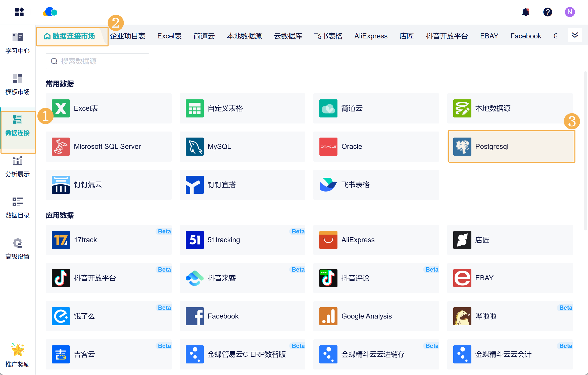
Task: Click the 51tracking icon
Action: pos(195,240)
